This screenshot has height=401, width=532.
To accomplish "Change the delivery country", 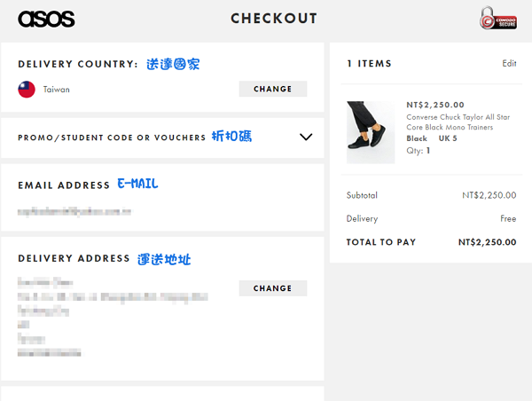I will pyautogui.click(x=273, y=89).
